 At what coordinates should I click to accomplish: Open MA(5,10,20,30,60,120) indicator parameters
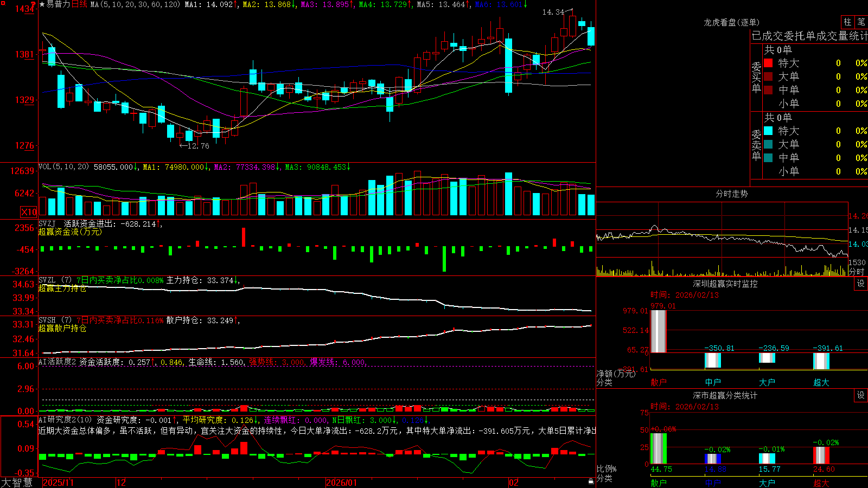coord(135,4)
